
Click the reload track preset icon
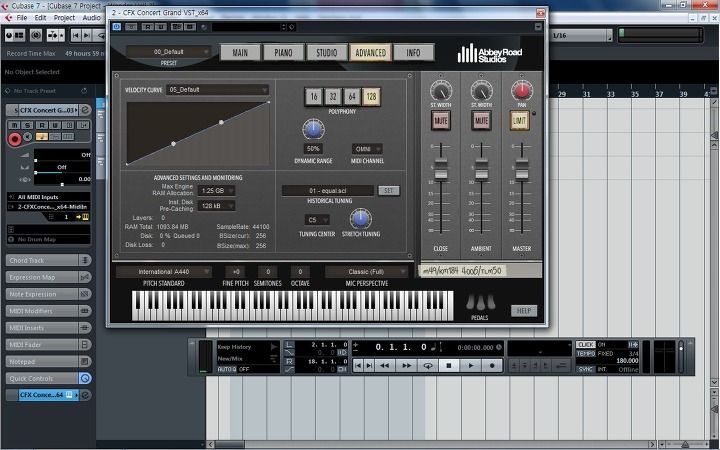click(84, 91)
